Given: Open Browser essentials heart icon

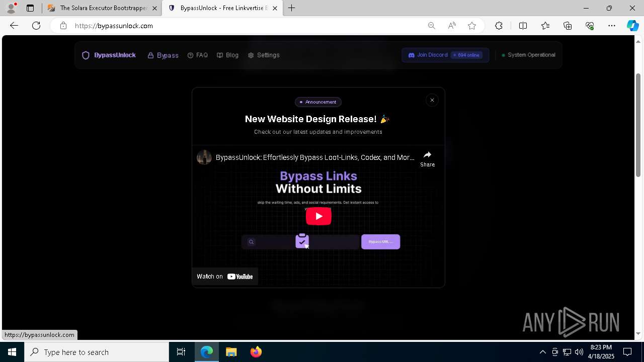Looking at the screenshot, I should point(590,26).
